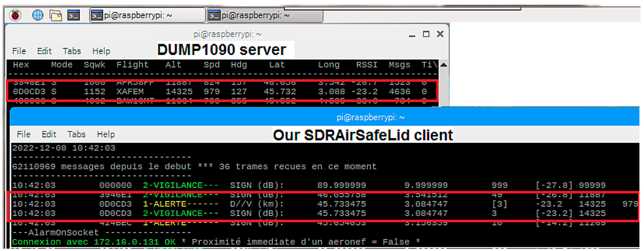This screenshot has width=644, height=251.
Task: Click scrollbar up arrow in DUMP1090 terminal
Action: pyautogui.click(x=444, y=65)
